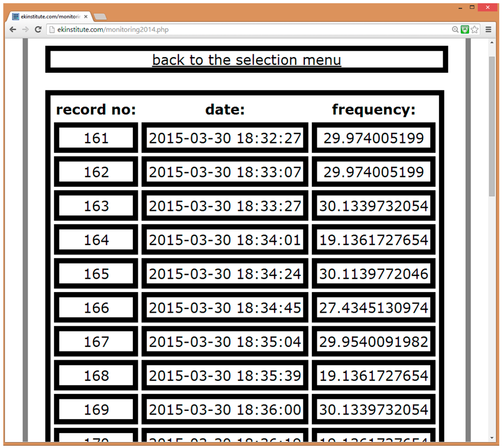Click the scrollbar down arrow

coord(492,438)
